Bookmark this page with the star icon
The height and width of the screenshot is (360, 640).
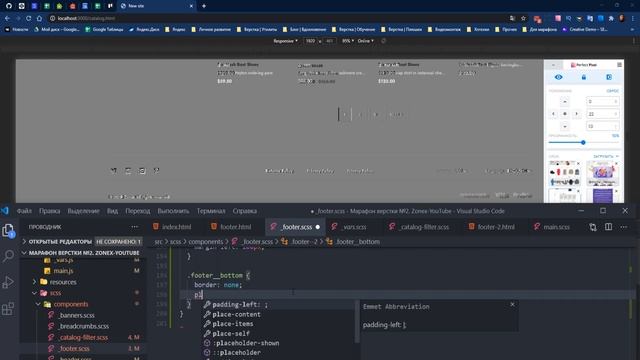[523, 18]
